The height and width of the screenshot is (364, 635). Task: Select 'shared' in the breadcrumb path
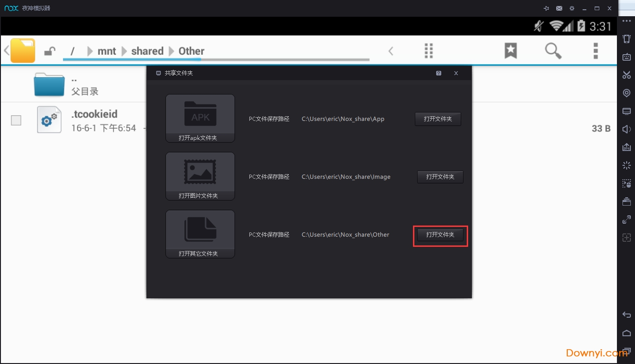coord(147,51)
